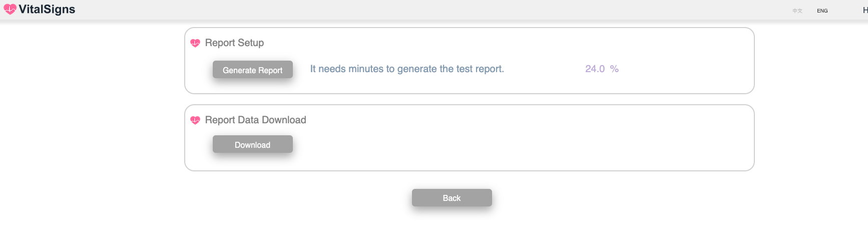
Task: Click the VitalSigns heart logo icon
Action: 10,10
